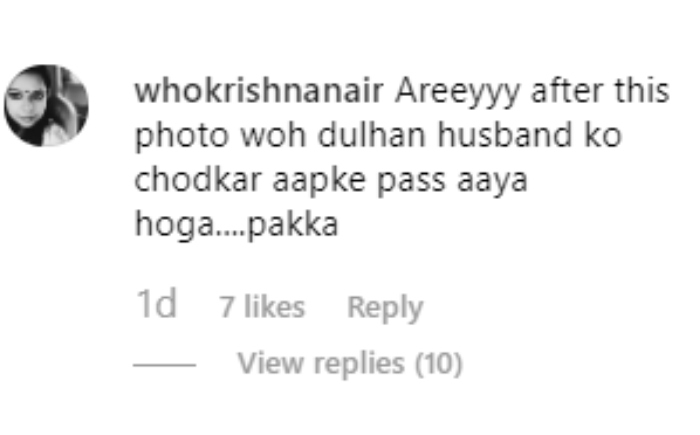Click the word woh in comment

273,135
